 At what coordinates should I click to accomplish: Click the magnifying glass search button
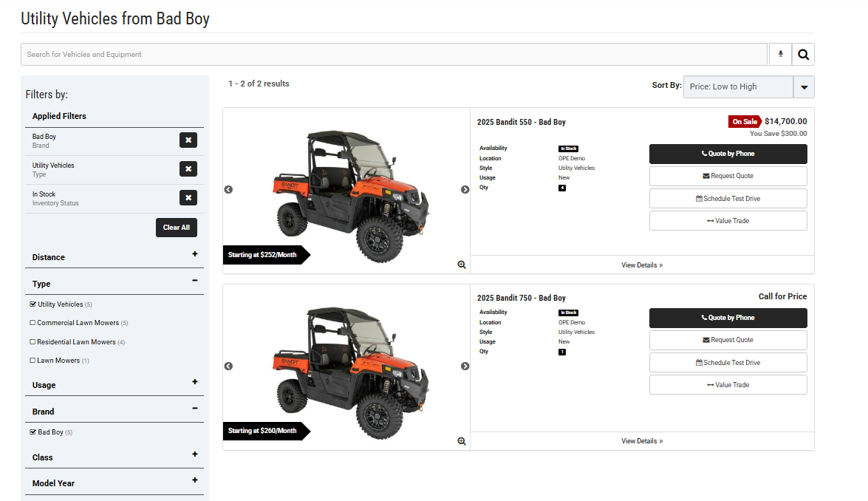[x=803, y=54]
